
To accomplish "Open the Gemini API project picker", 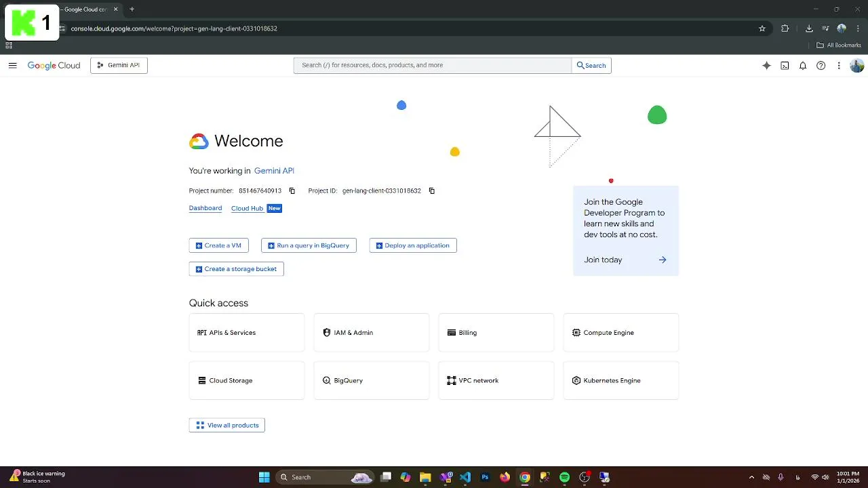I will [119, 65].
